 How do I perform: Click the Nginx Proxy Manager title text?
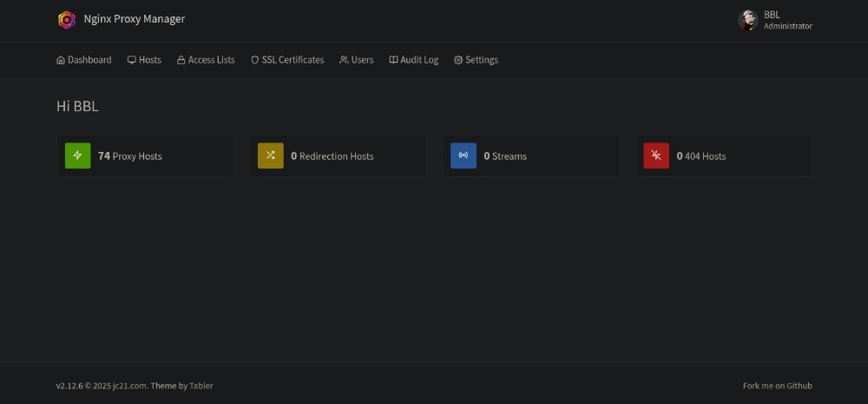coord(134,19)
